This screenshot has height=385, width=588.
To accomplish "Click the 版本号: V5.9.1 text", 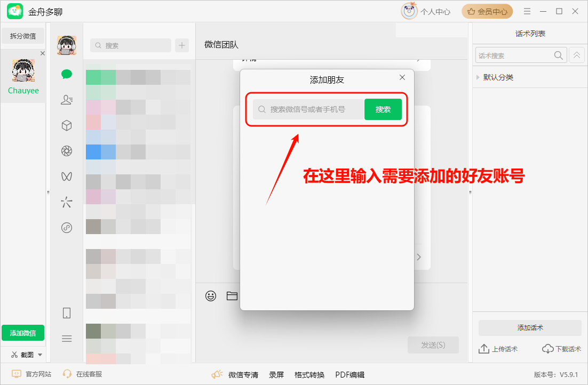I will (556, 374).
